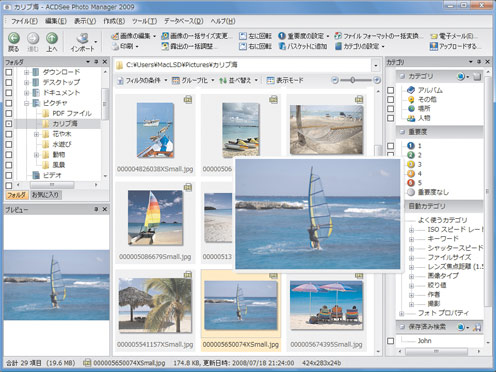The image size is (496, 372).
Task: Select 重要度なし no-rating icon
Action: coord(411,192)
